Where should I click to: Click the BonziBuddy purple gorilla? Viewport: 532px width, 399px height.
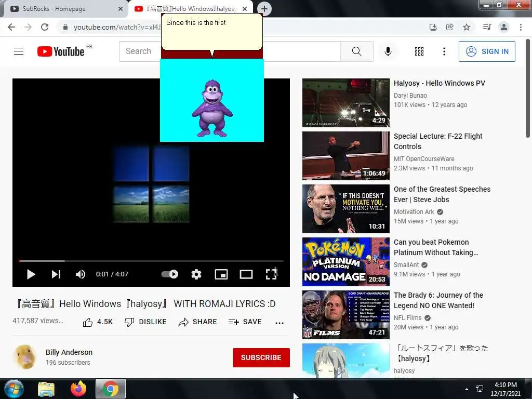coord(212,109)
